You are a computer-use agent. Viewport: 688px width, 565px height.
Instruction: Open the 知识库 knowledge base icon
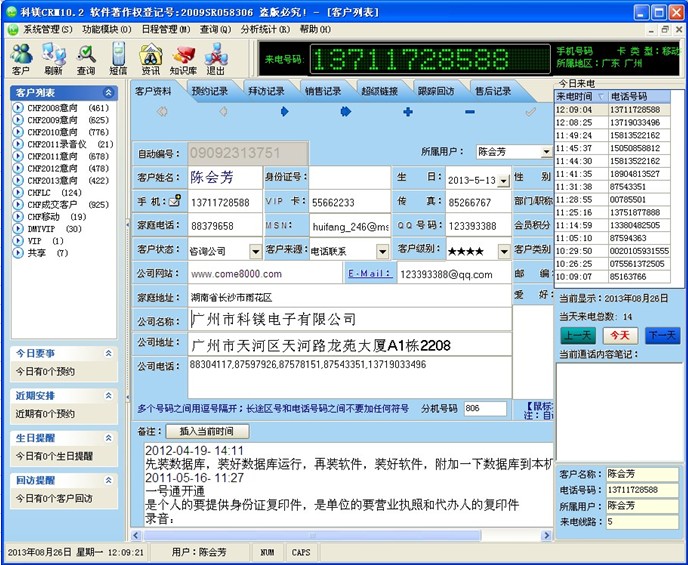[183, 58]
